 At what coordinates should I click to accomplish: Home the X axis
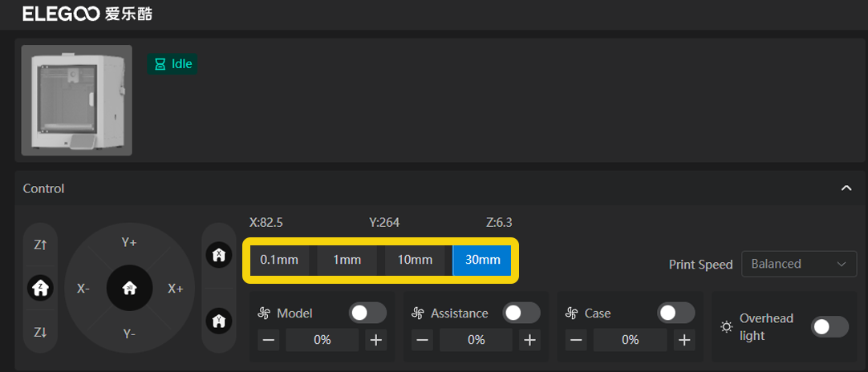pyautogui.click(x=218, y=255)
